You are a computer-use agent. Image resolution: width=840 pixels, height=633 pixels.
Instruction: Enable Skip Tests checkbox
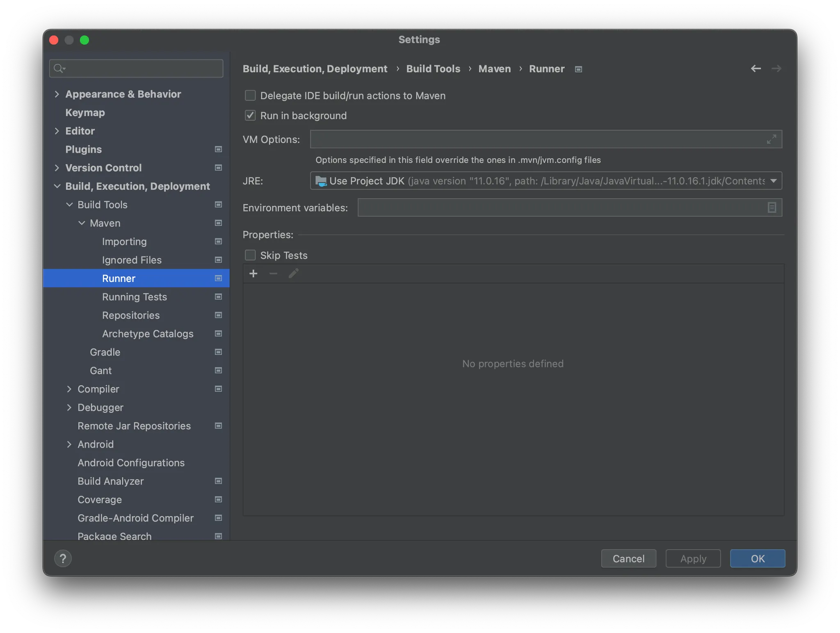click(250, 255)
